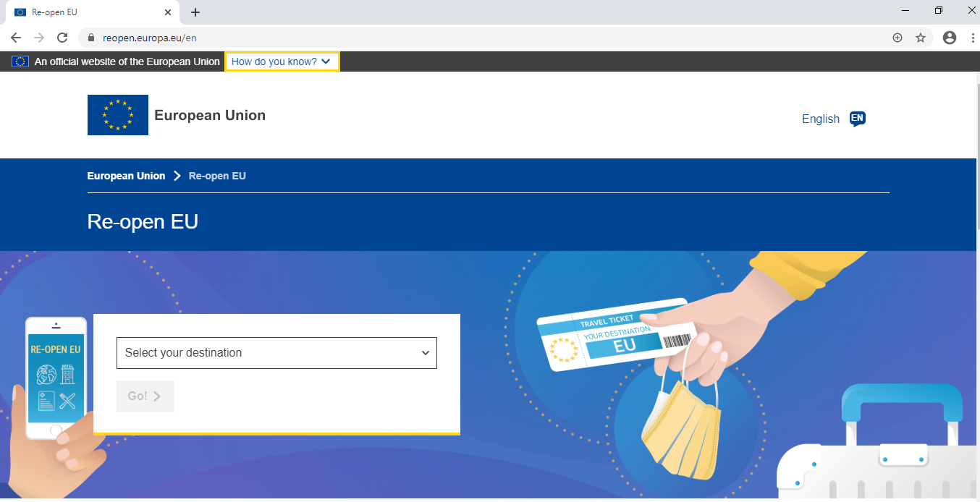The width and height of the screenshot is (980, 502).
Task: Click the EN language speech-bubble icon
Action: pyautogui.click(x=858, y=119)
